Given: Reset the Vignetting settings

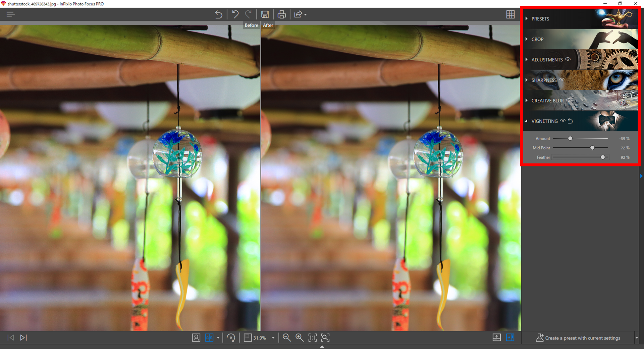Looking at the screenshot, I should coord(570,121).
